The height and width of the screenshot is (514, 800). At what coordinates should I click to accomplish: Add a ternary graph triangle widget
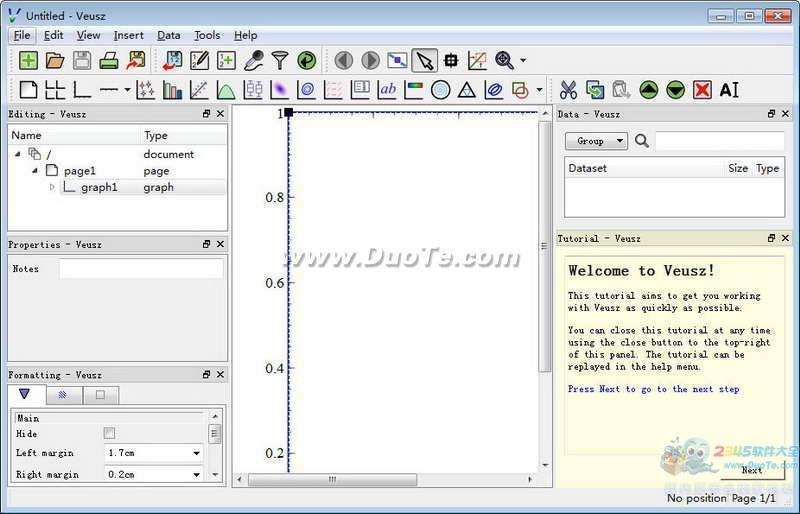(467, 90)
